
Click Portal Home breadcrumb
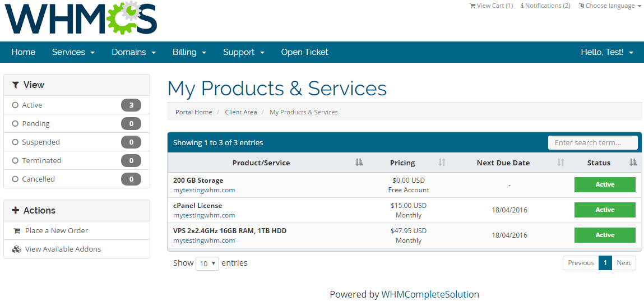coord(194,112)
